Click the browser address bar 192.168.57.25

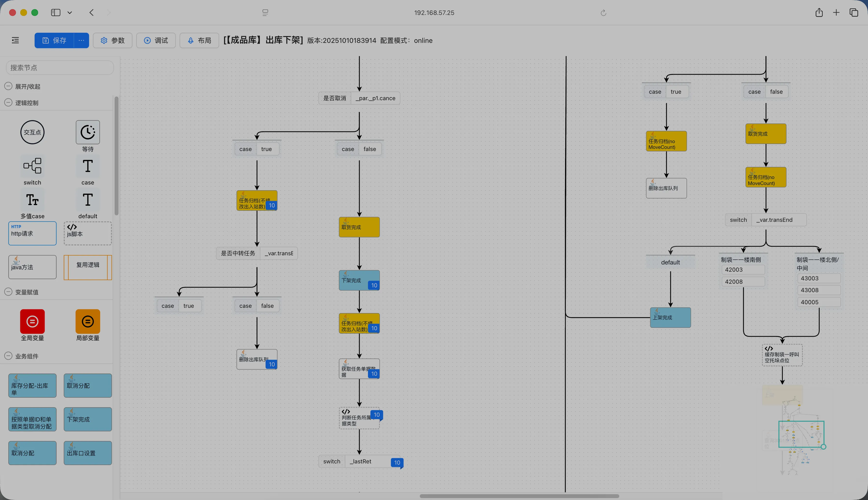(434, 13)
